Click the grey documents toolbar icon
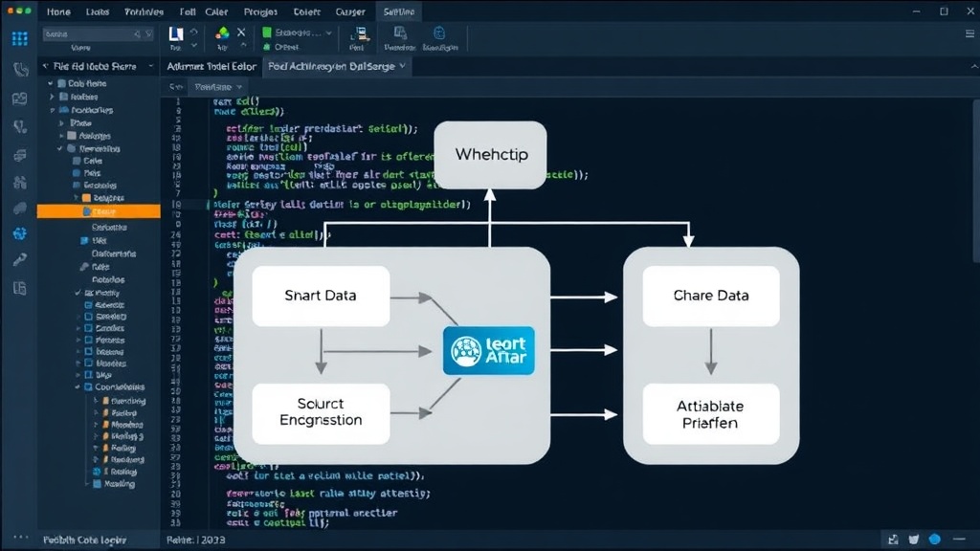Viewport: 980px width, 551px height. (400, 33)
